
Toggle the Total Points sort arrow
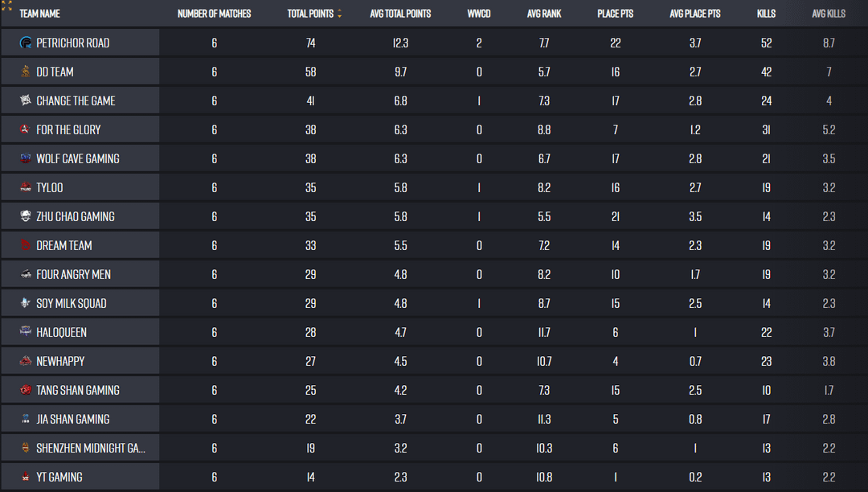point(339,14)
